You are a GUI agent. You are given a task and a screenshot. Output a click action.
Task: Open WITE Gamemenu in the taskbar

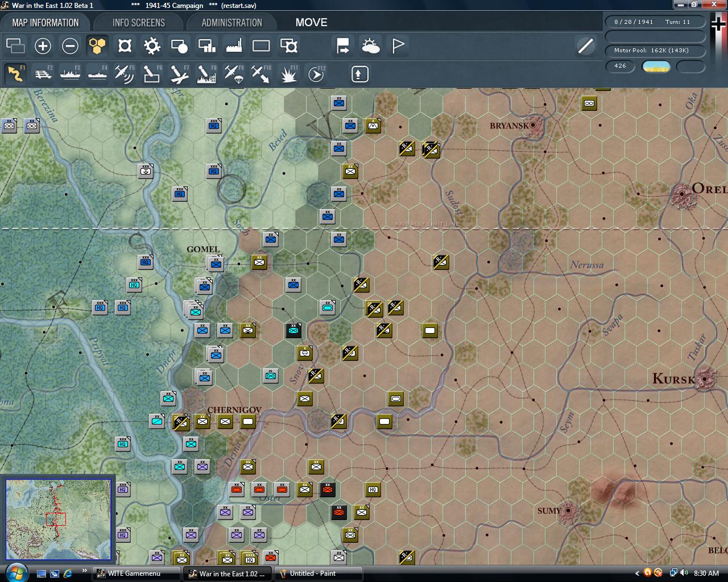coord(136,573)
